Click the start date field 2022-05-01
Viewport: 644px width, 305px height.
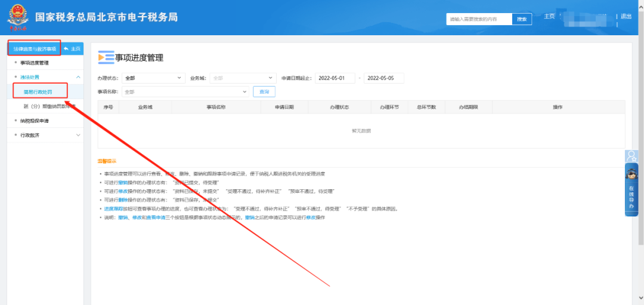335,78
